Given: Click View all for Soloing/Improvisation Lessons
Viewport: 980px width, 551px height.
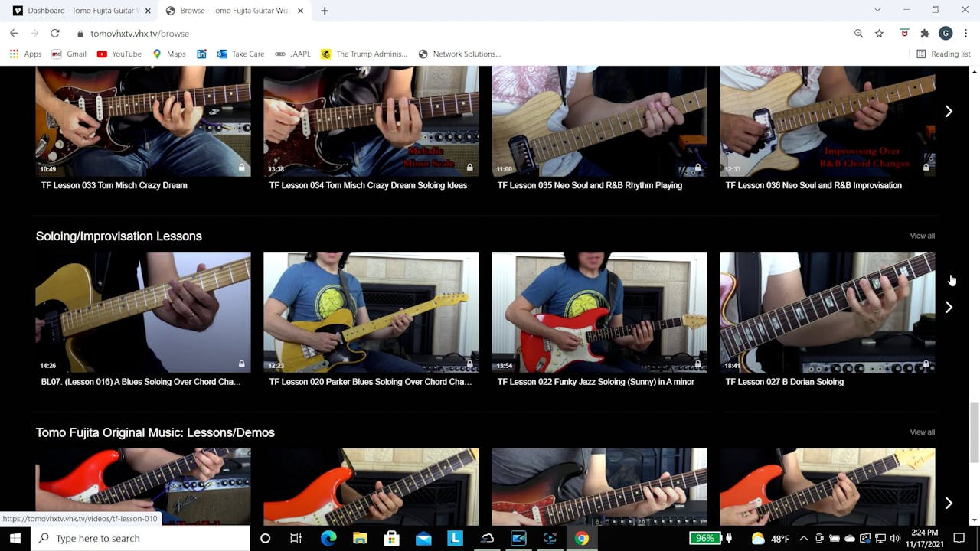Looking at the screenshot, I should [x=921, y=235].
